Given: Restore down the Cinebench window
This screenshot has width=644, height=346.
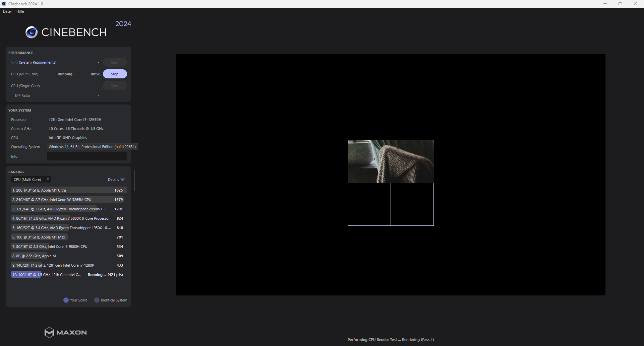Looking at the screenshot, I should [x=620, y=4].
